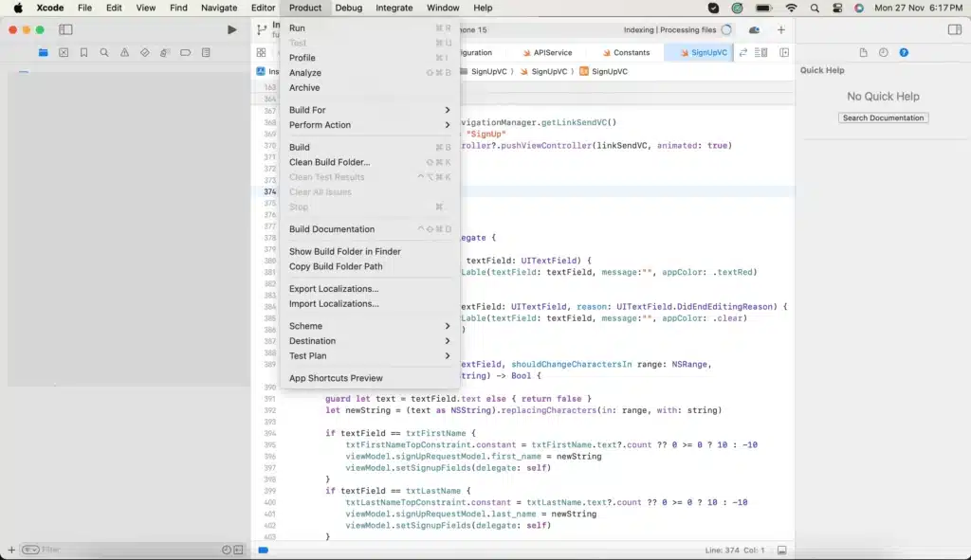The image size is (971, 560).
Task: Open the History inspector clock icon
Action: 884,53
